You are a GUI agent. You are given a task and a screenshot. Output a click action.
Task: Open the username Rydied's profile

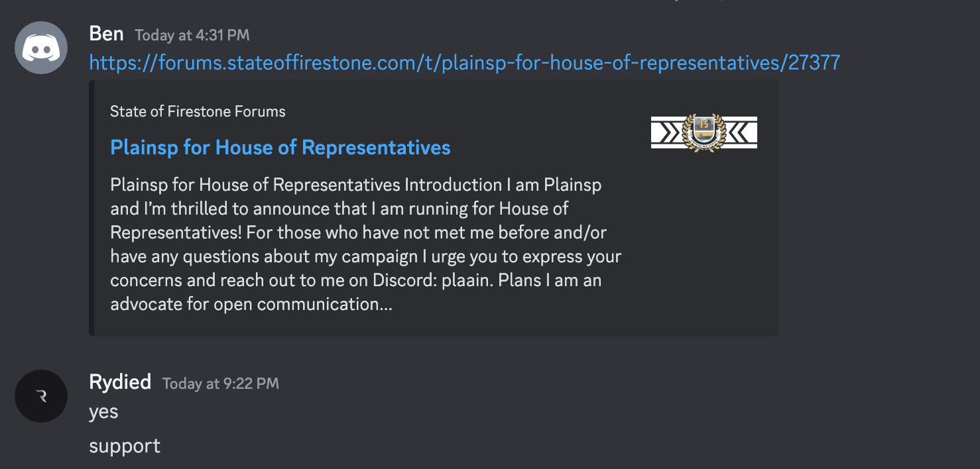point(120,382)
